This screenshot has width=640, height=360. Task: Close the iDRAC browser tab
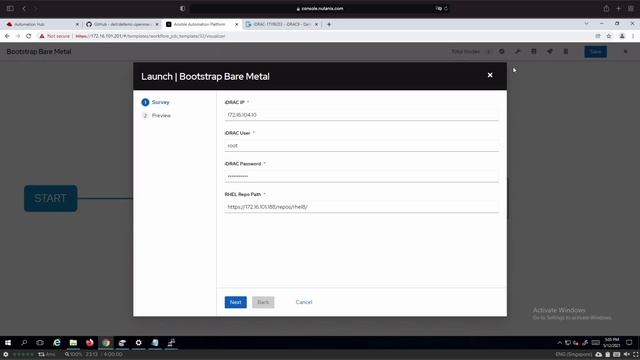(x=316, y=24)
